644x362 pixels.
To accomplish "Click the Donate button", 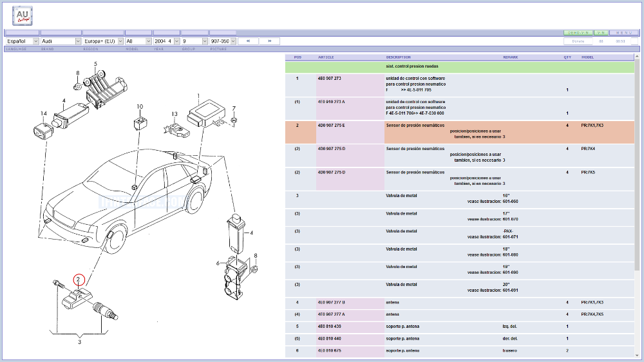I will click(578, 41).
